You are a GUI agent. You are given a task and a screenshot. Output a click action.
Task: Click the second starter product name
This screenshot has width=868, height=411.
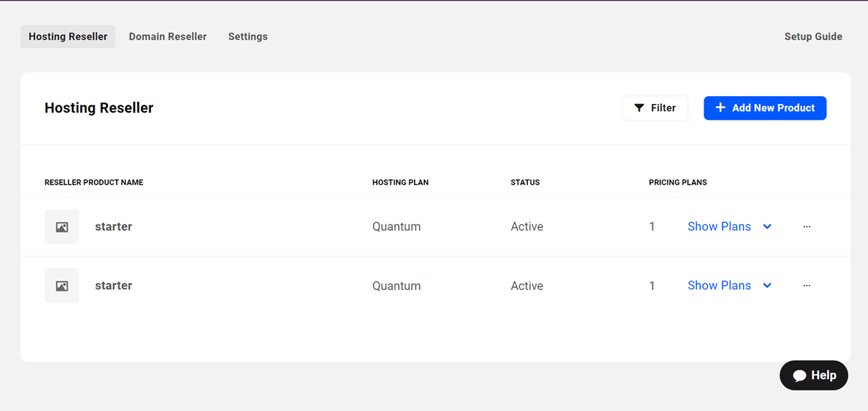click(113, 286)
